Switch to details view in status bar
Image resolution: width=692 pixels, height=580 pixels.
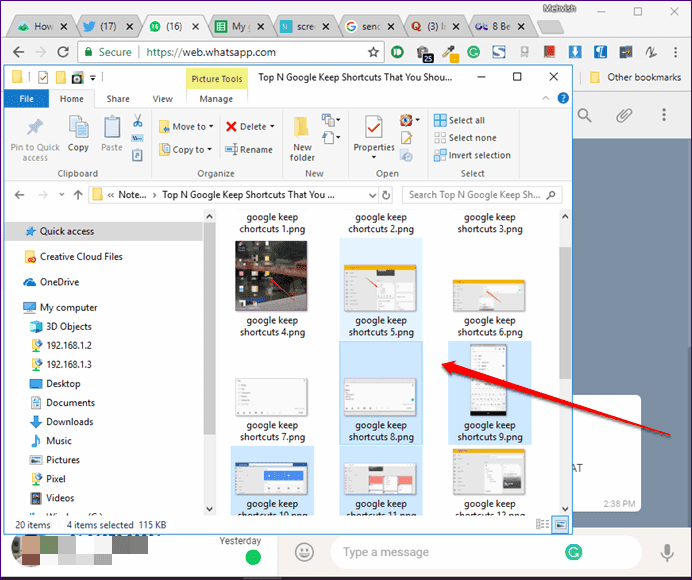point(544,523)
